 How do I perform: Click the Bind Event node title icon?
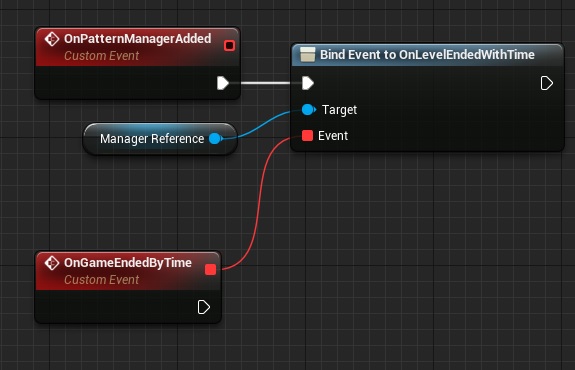point(307,54)
